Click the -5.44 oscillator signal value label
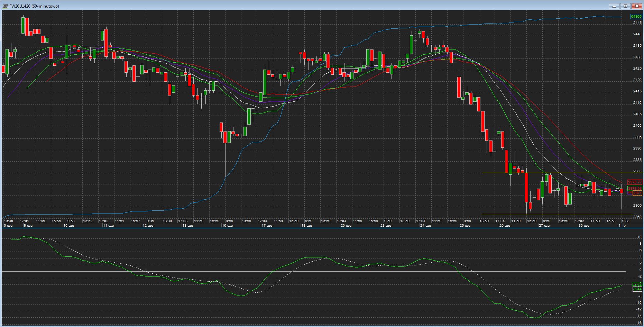The height and width of the screenshot is (327, 644). [637, 289]
